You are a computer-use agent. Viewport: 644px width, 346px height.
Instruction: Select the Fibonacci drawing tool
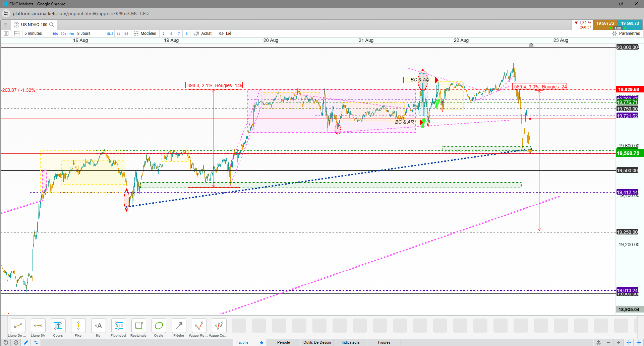click(118, 328)
